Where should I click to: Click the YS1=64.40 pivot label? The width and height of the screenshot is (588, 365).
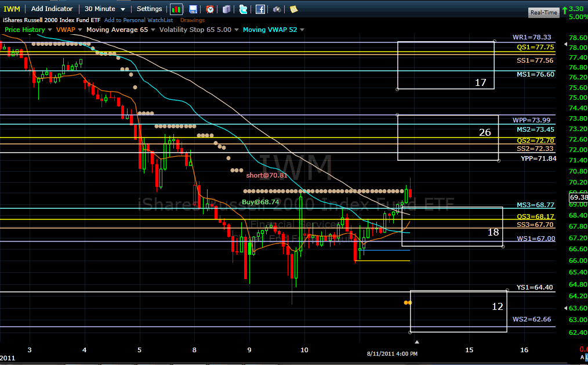tap(535, 287)
